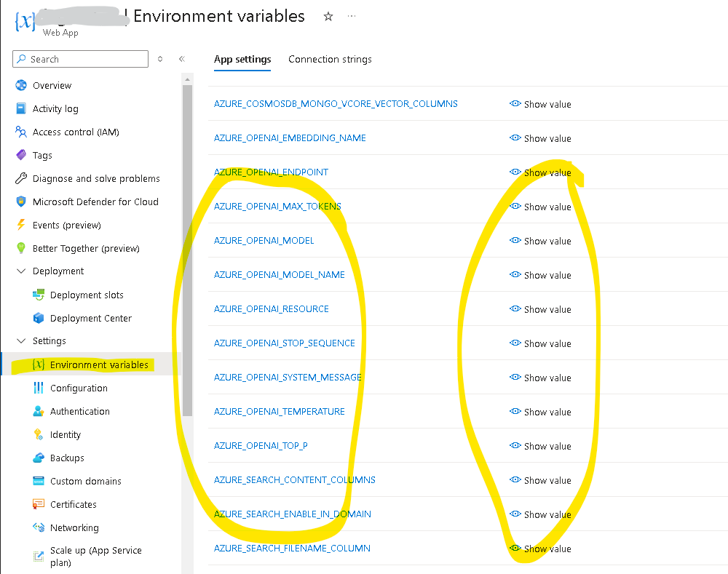The height and width of the screenshot is (574, 728).
Task: Show value for AZURE_SEARCH_FILENAME_COLUMN
Action: pos(540,549)
